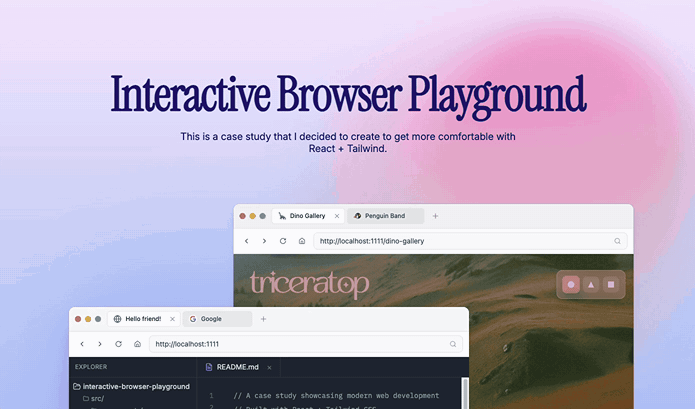Screen dimensions: 695x409
Task: Reload the dino-gallery page
Action: [283, 241]
